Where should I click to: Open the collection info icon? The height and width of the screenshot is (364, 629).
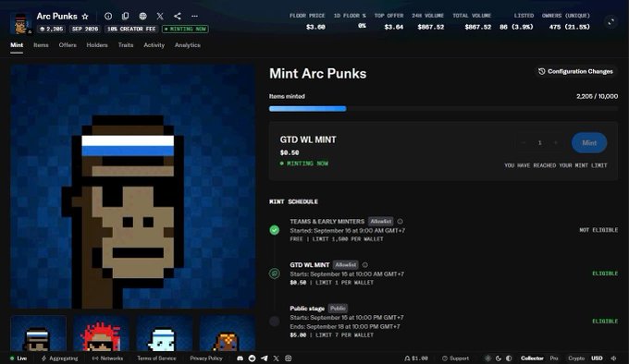[x=108, y=16]
